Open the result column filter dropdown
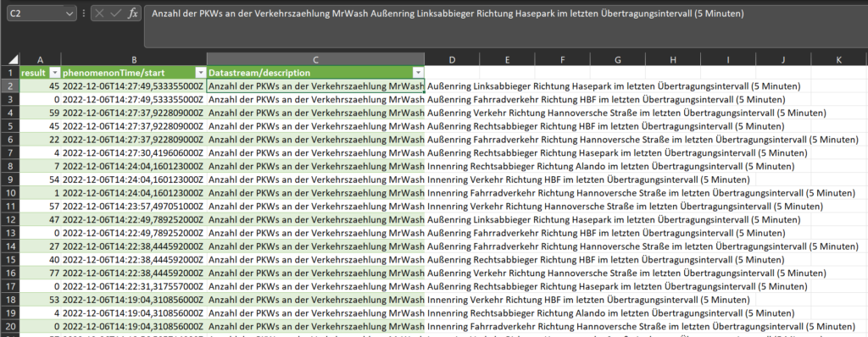Image resolution: width=868 pixels, height=337 pixels. (x=54, y=73)
